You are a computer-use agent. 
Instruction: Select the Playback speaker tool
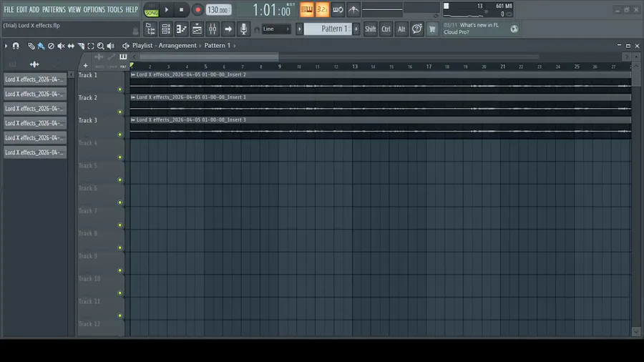110,46
